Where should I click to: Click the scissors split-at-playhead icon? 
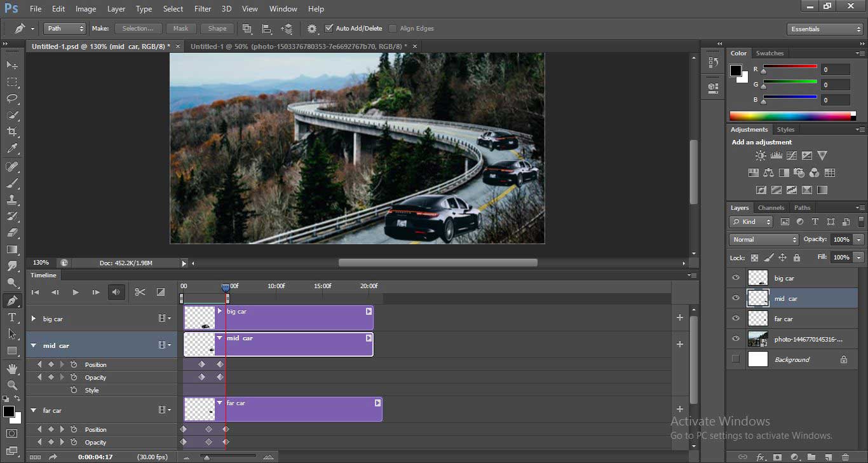tap(140, 292)
